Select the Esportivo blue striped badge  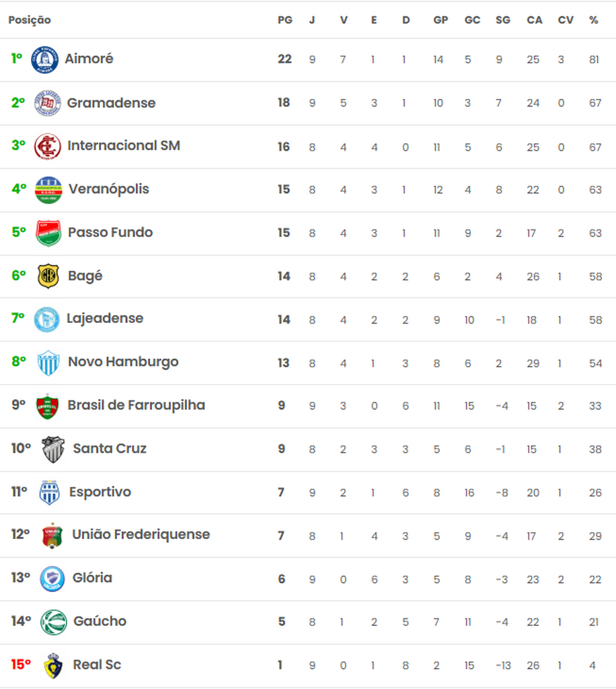click(x=49, y=493)
